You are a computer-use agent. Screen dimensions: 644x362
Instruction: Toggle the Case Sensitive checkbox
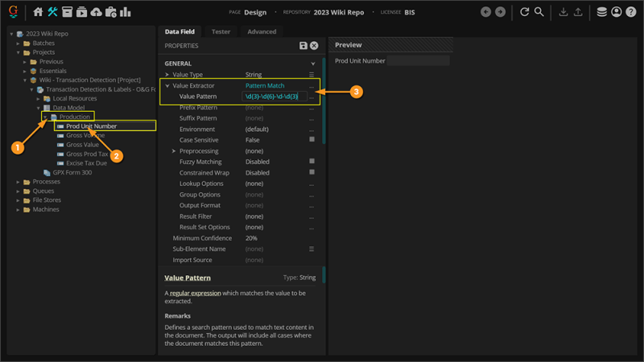[312, 140]
